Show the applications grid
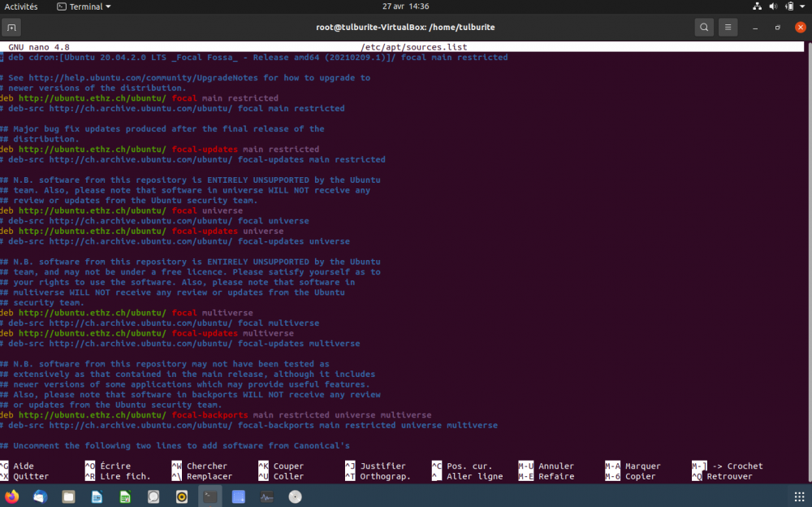This screenshot has height=507, width=812. (x=799, y=496)
